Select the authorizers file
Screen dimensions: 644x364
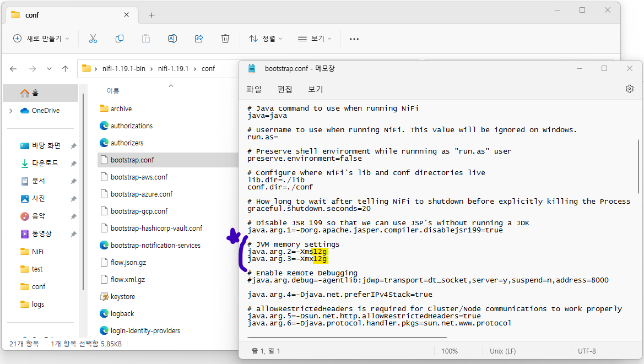[x=127, y=143]
